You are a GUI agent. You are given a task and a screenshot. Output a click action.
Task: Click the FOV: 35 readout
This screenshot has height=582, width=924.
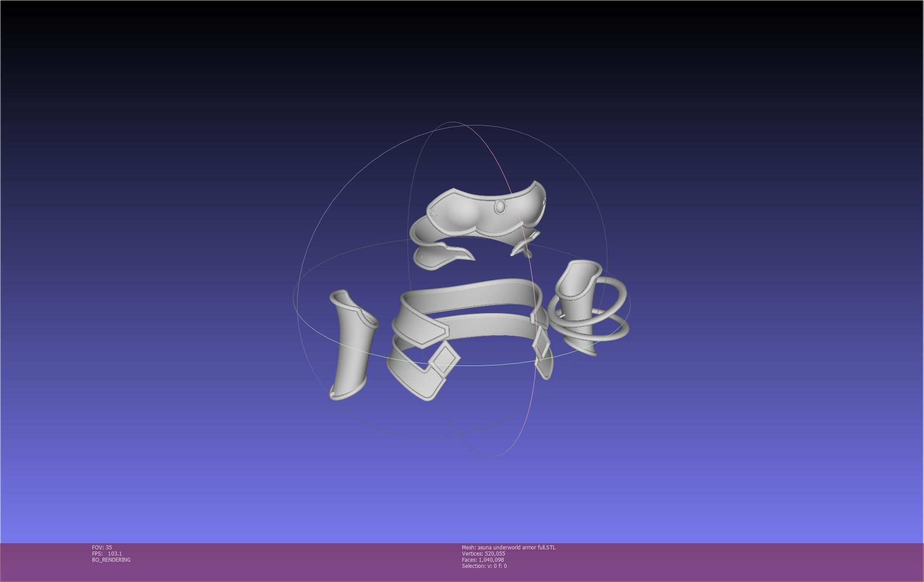click(102, 547)
